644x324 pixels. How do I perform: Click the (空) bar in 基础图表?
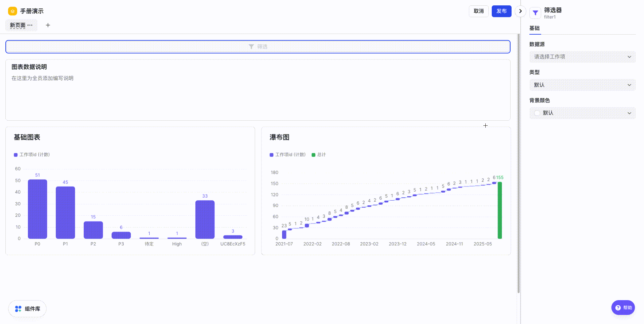(x=205, y=219)
